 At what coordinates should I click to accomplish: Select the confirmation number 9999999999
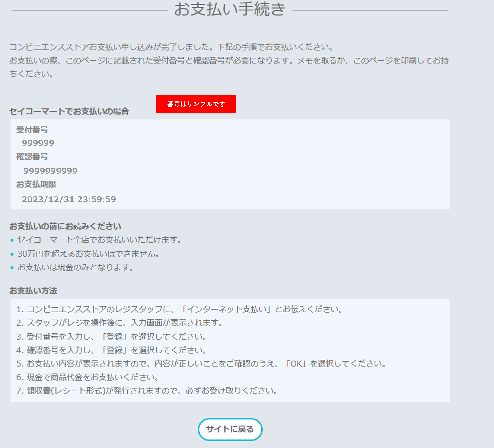tap(51, 171)
